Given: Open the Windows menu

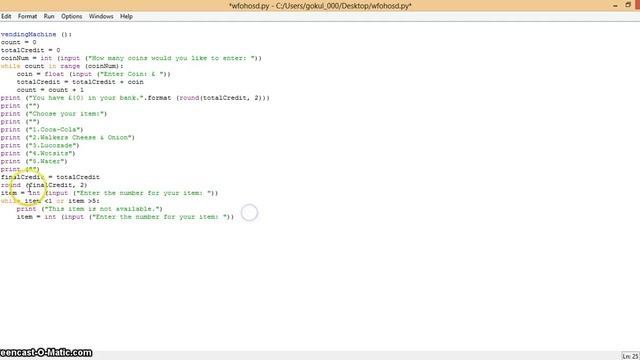Looking at the screenshot, I should pos(101,16).
